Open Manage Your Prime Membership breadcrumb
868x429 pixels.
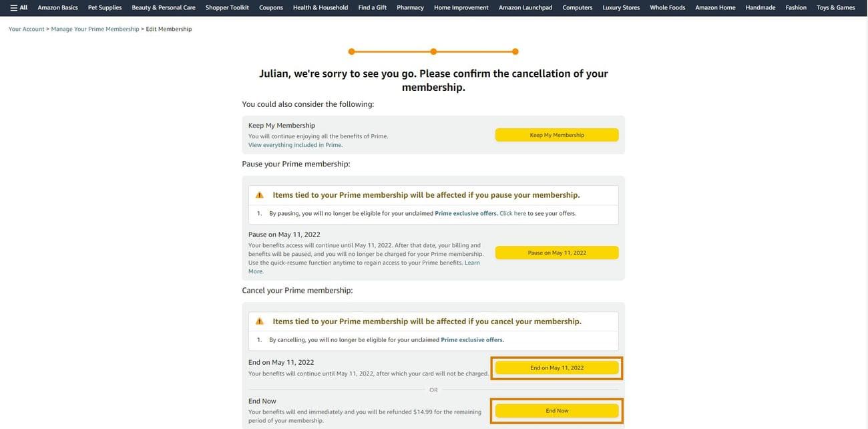point(95,27)
